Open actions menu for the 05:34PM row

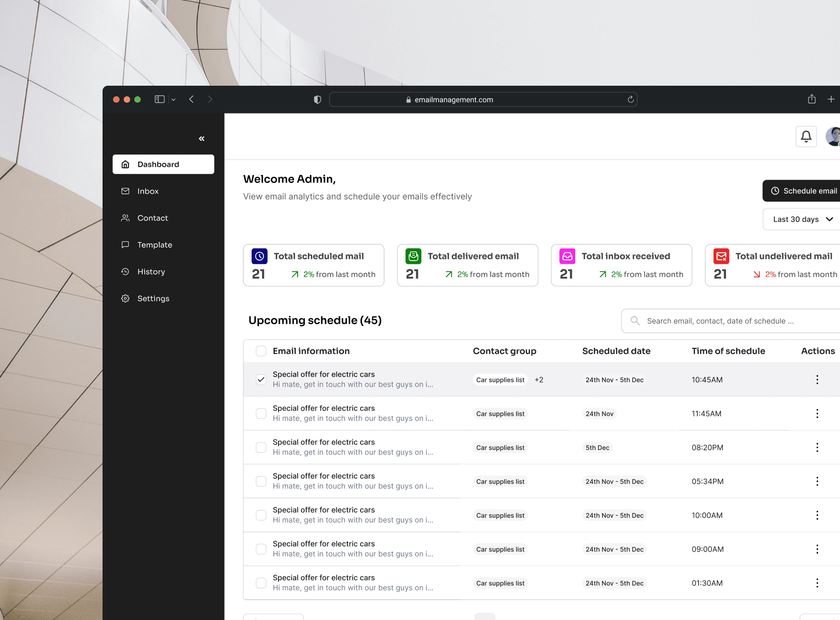click(x=817, y=481)
